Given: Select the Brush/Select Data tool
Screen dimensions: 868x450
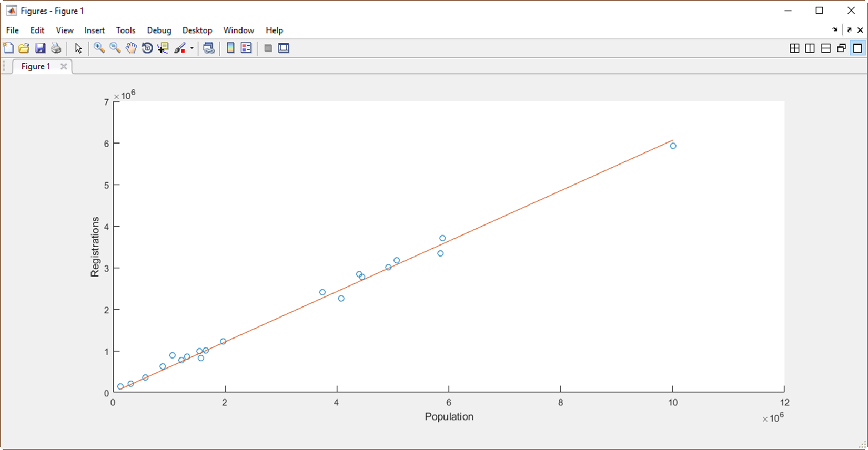Looking at the screenshot, I should point(180,48).
